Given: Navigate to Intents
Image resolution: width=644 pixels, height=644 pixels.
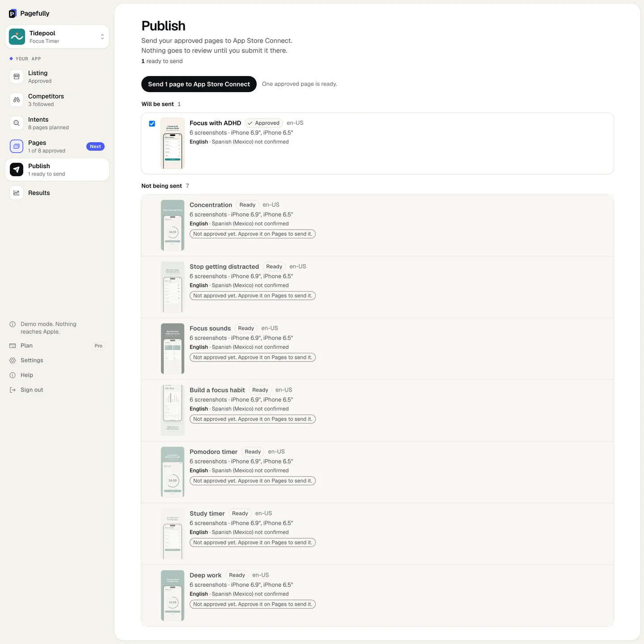Looking at the screenshot, I should pos(57,123).
